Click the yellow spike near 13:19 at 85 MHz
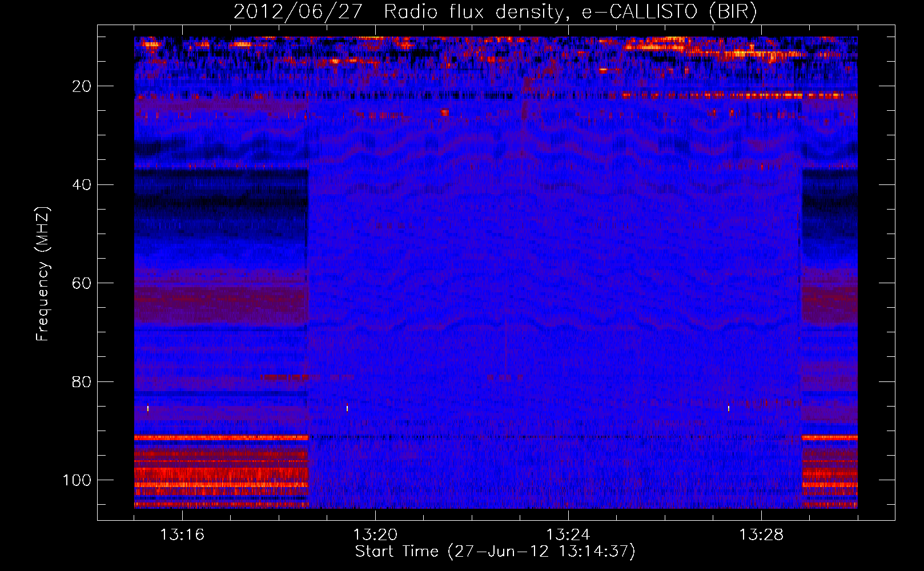 pos(347,408)
